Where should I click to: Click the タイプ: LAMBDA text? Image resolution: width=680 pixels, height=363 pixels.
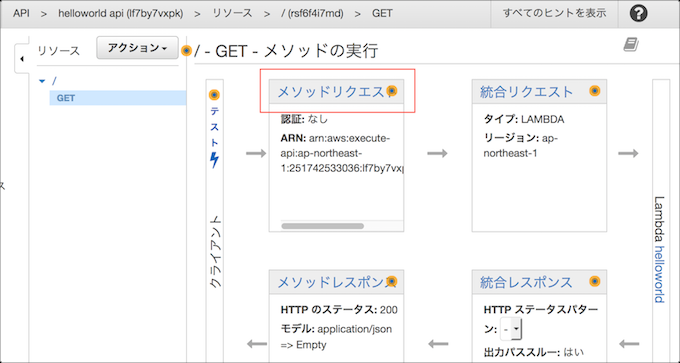[x=524, y=120]
